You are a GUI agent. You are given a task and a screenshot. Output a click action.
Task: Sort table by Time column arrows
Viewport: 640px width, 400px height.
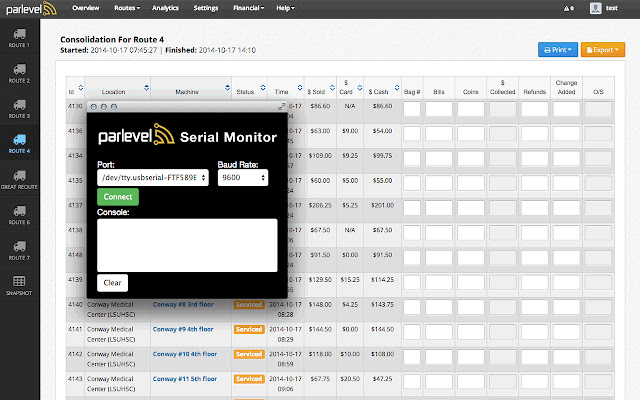pyautogui.click(x=300, y=88)
